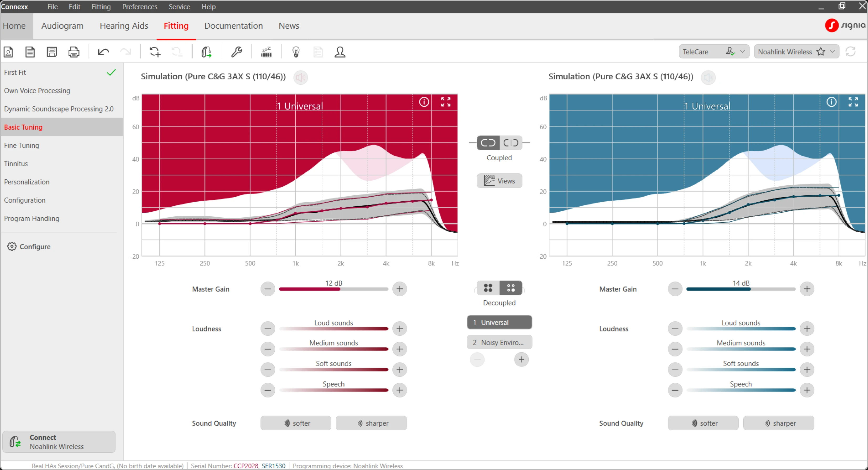Open info icon on the blue graph

point(831,102)
